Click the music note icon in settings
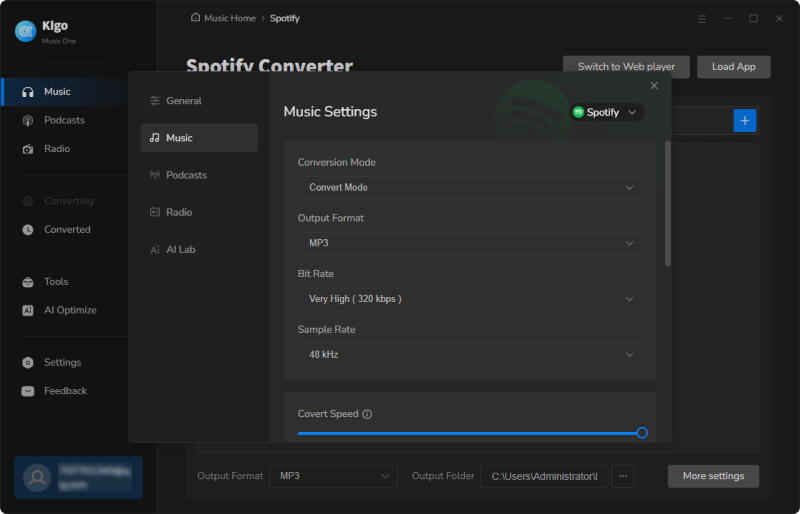 click(155, 138)
